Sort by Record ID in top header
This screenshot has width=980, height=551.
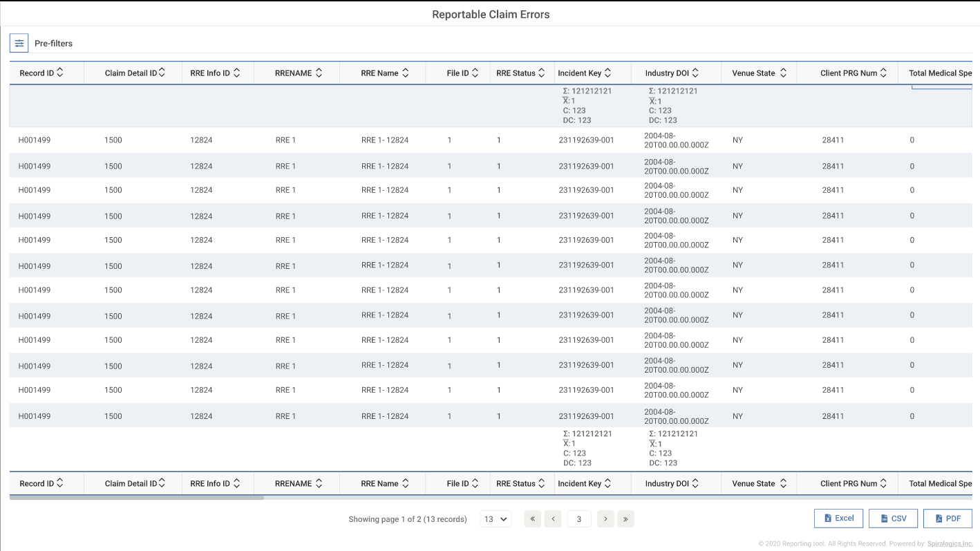pos(60,73)
